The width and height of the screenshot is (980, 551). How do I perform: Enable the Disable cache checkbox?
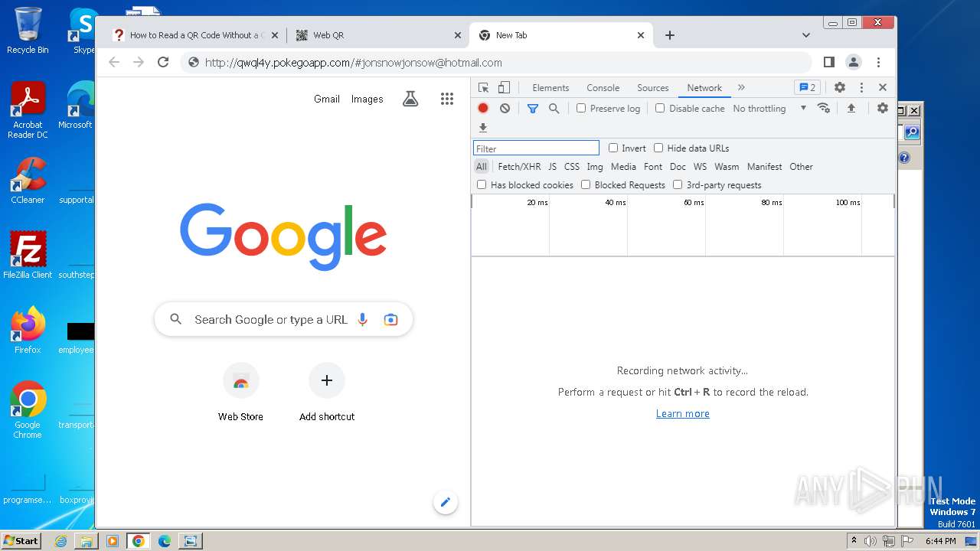click(x=660, y=108)
